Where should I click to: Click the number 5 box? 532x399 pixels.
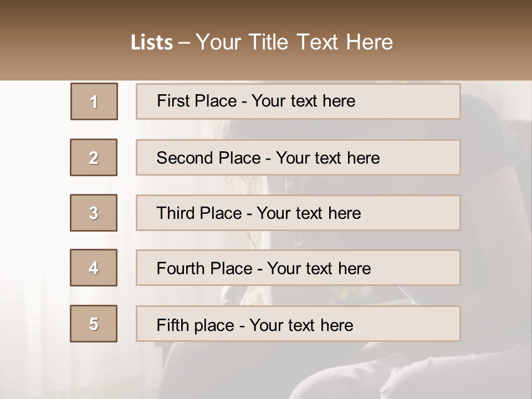(x=94, y=324)
